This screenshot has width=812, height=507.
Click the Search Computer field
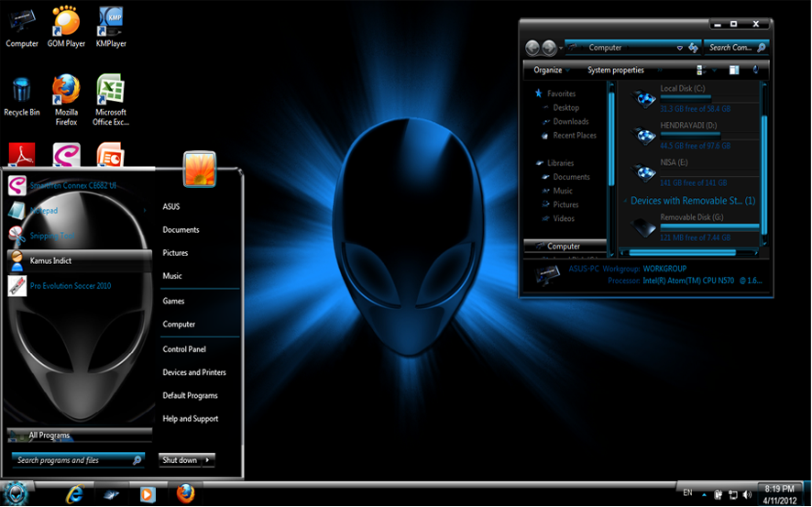[x=737, y=48]
